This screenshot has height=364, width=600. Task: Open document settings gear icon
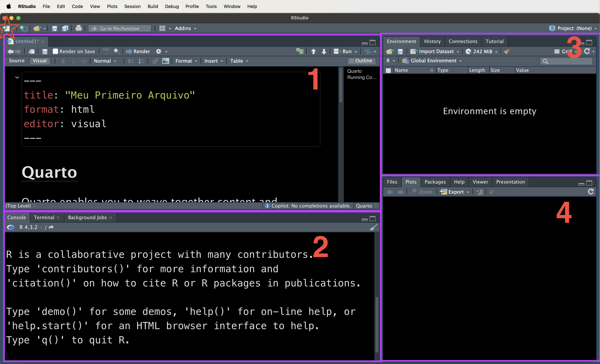pos(159,51)
